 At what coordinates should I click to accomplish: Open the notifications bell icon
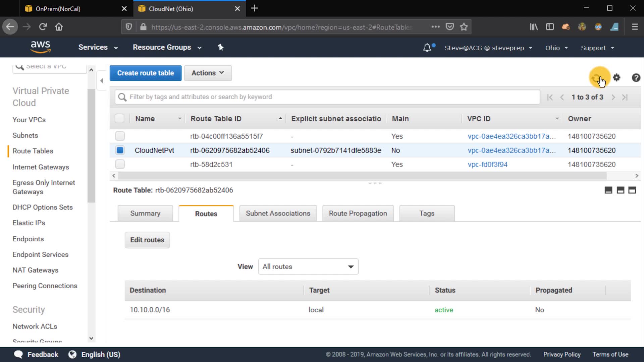tap(427, 48)
